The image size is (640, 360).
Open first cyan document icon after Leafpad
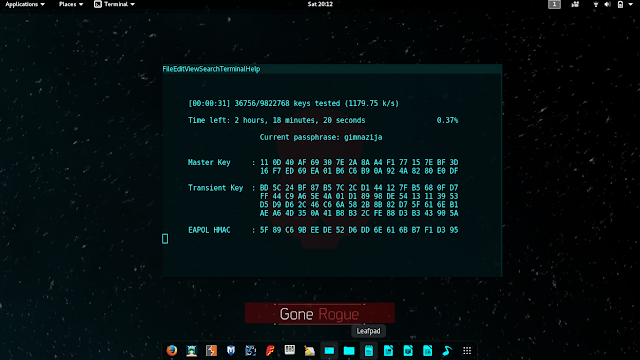pyautogui.click(x=388, y=351)
